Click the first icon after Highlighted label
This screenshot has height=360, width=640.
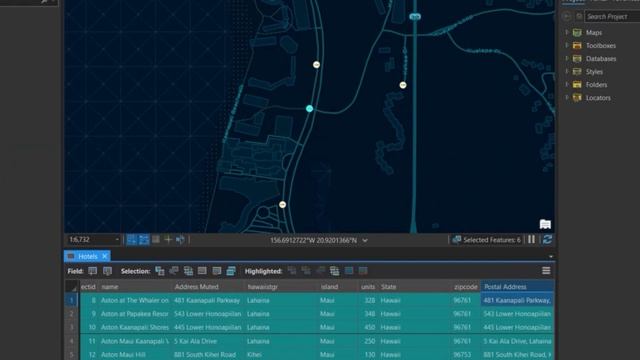[x=292, y=271]
